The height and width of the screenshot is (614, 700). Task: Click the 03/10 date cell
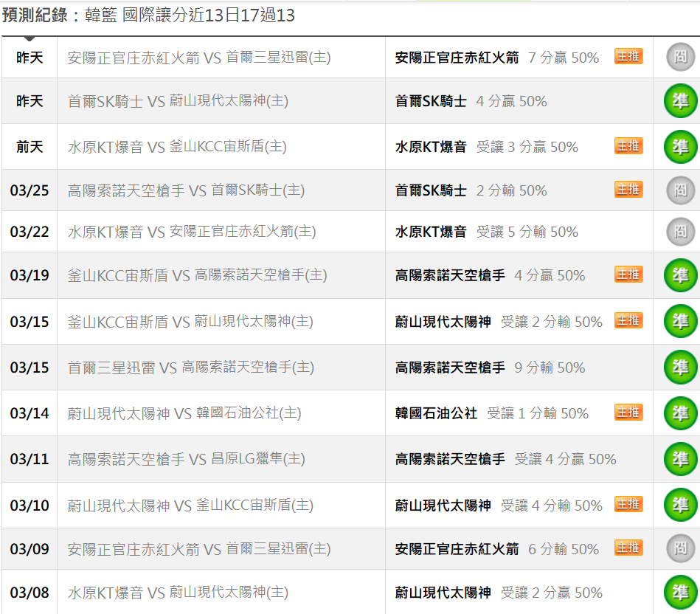[30, 505]
